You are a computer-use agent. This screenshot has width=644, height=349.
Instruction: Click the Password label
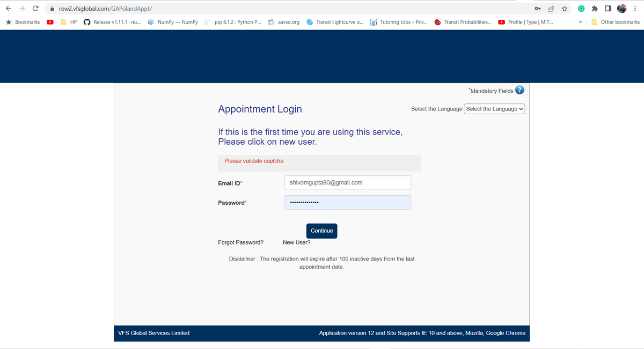click(232, 203)
